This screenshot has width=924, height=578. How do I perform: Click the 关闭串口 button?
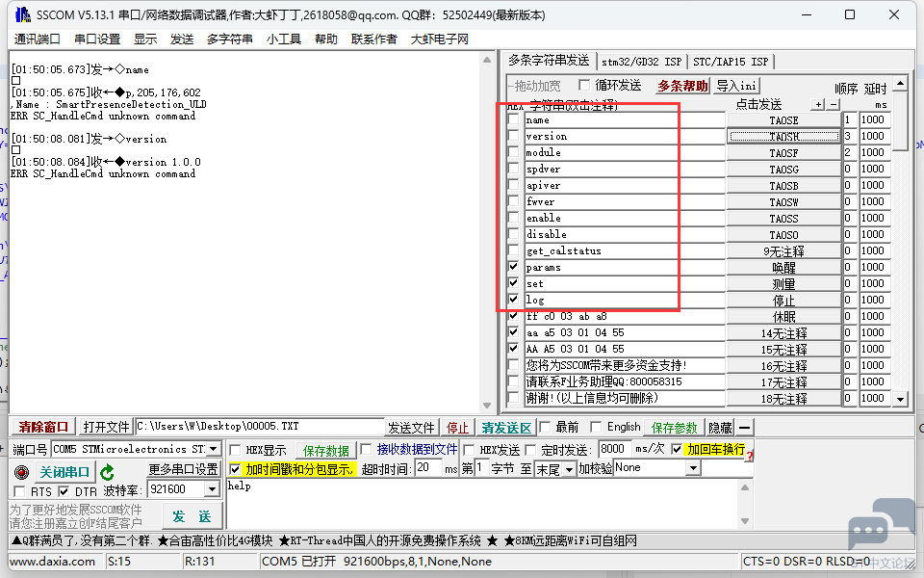click(x=64, y=472)
